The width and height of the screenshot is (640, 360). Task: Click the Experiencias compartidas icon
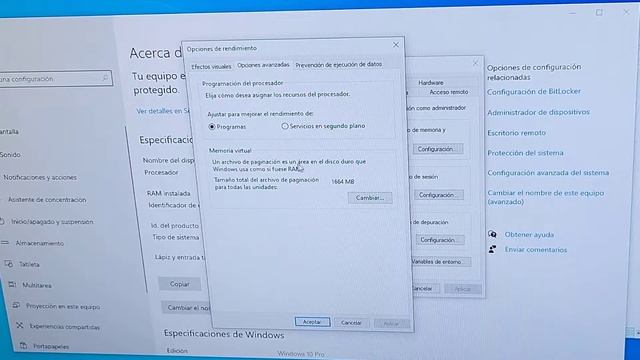[20, 326]
